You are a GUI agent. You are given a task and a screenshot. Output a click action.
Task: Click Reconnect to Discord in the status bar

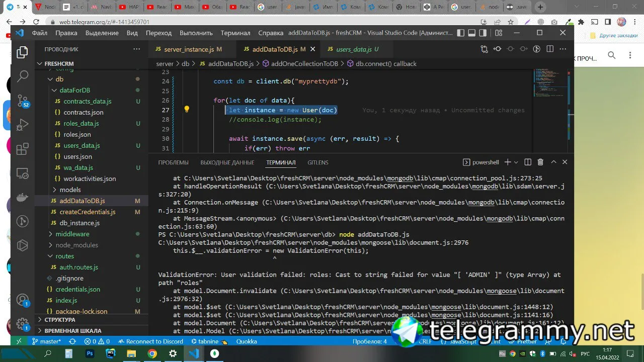[150, 341]
